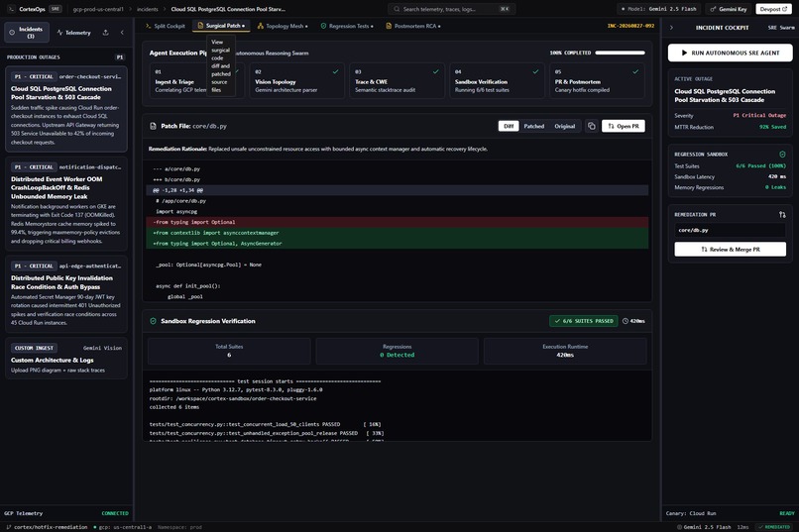Click the Total Suites 6 stat card
The height and width of the screenshot is (532, 799).
(x=229, y=351)
